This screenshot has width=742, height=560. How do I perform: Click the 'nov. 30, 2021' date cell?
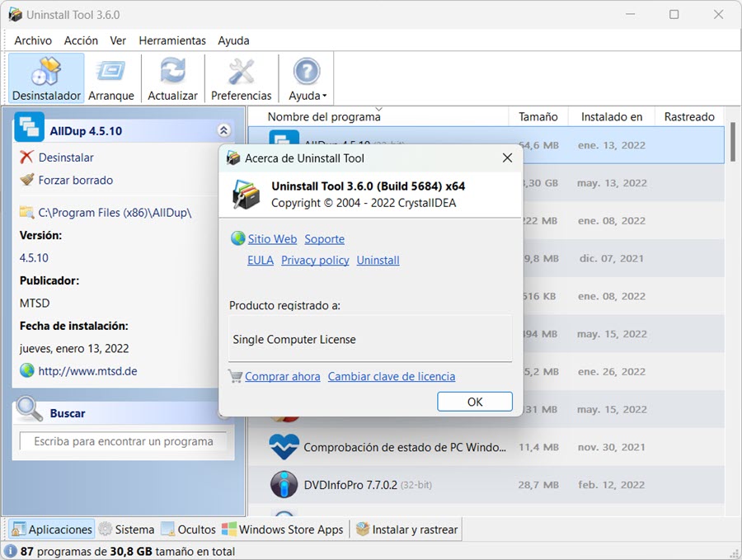(612, 447)
